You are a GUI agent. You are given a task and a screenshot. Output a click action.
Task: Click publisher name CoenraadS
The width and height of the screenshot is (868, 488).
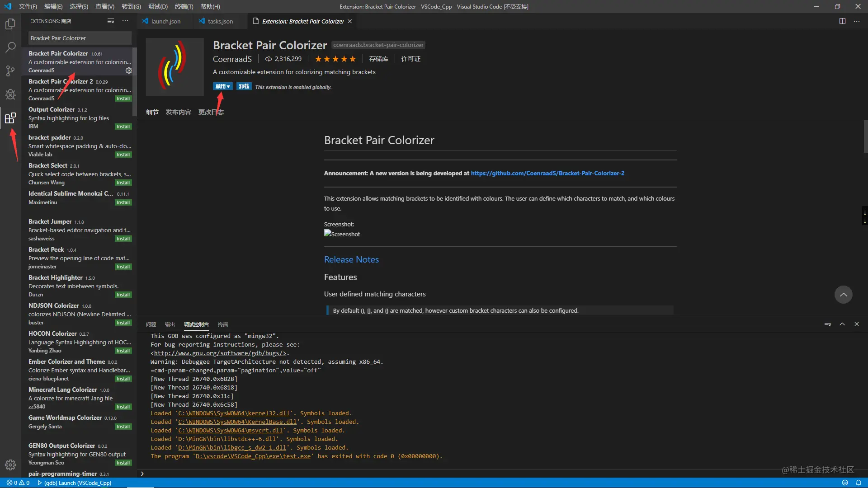pos(232,59)
